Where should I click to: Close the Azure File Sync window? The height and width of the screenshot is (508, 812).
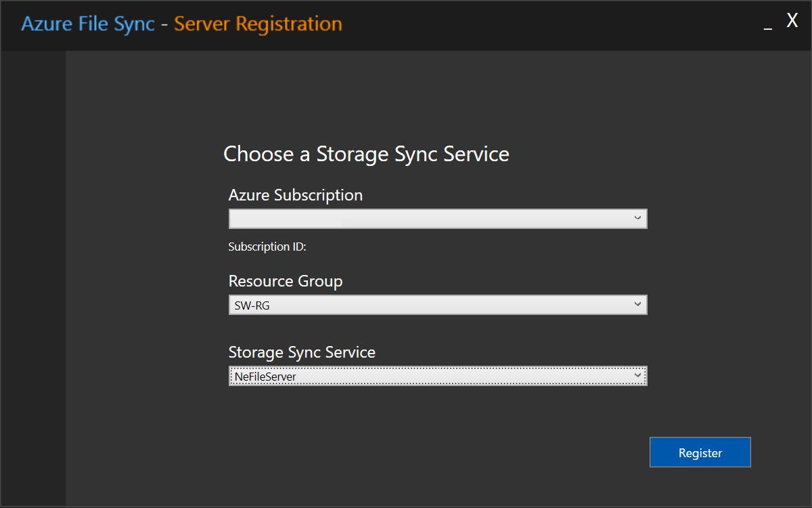792,21
